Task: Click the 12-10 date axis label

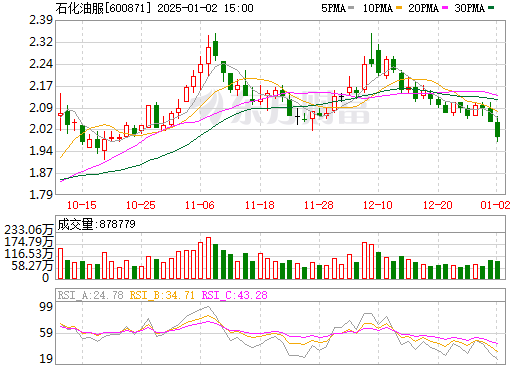Action: 378,205
